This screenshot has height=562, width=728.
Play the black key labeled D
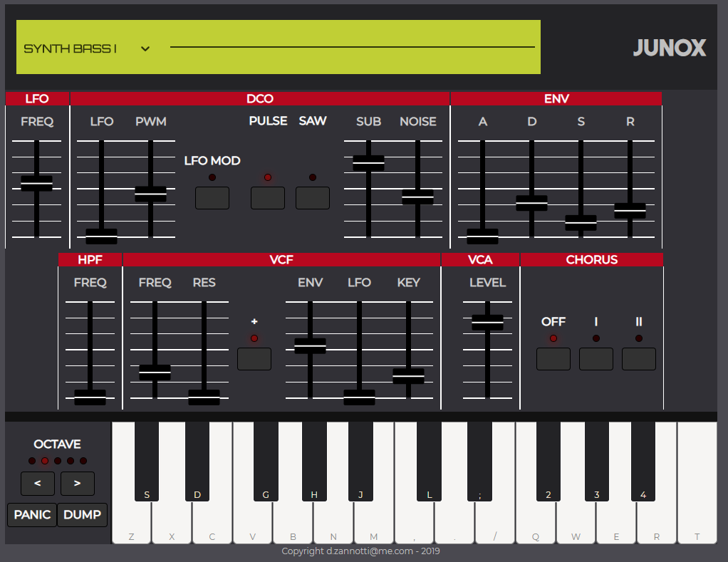(197, 462)
